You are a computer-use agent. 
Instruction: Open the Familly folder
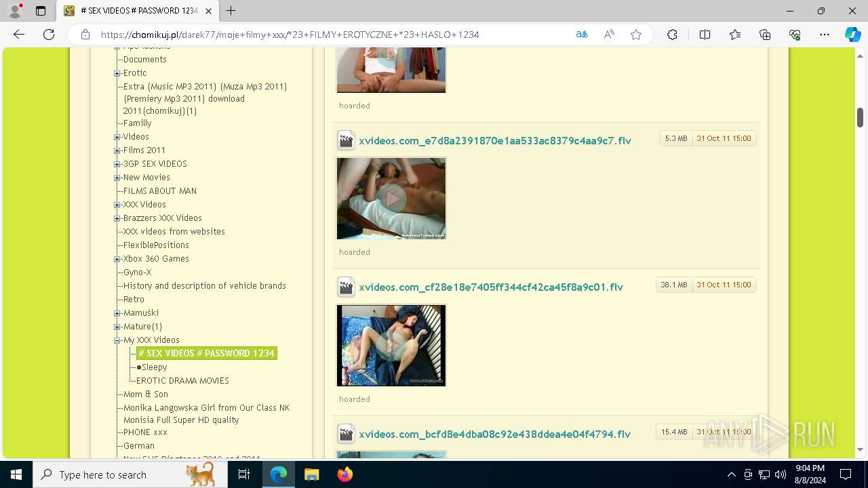tap(137, 123)
